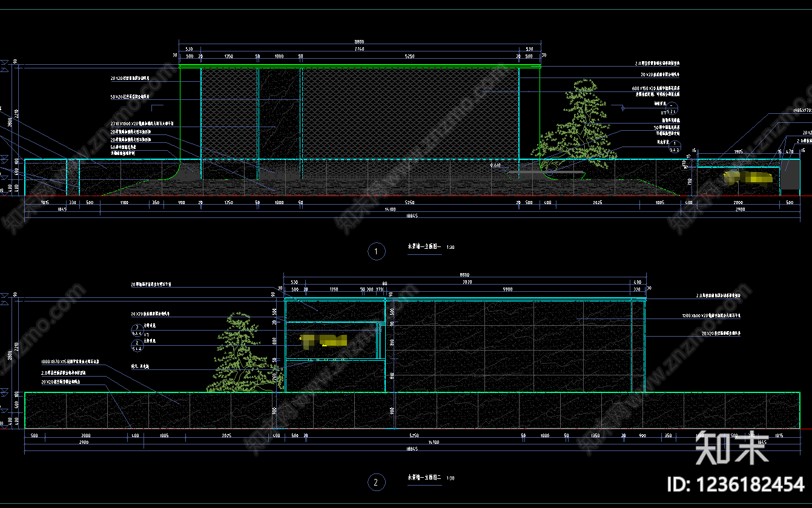The width and height of the screenshot is (812, 508).
Task: Click the 1188 dimension value
Action: tap(124, 202)
